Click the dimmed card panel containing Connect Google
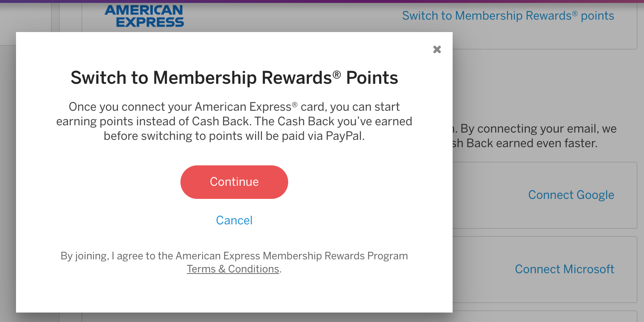644x322 pixels. click(545, 195)
